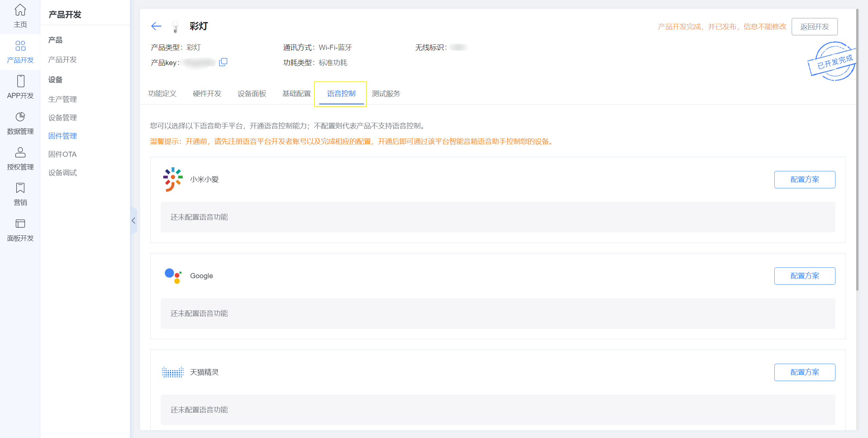Click the 功耗类型: 标准功耗 text
This screenshot has height=438, width=868.
click(315, 63)
